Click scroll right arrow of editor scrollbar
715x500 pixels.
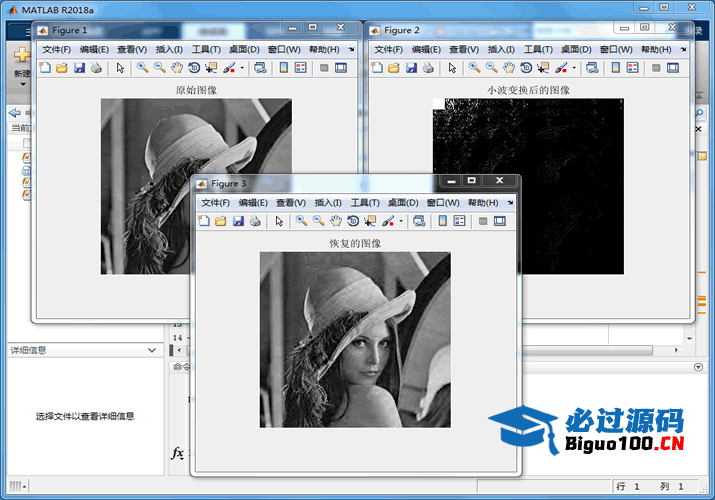676,350
